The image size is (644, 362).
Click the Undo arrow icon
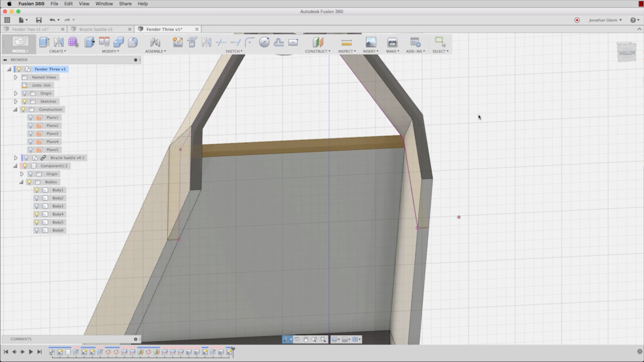[52, 20]
